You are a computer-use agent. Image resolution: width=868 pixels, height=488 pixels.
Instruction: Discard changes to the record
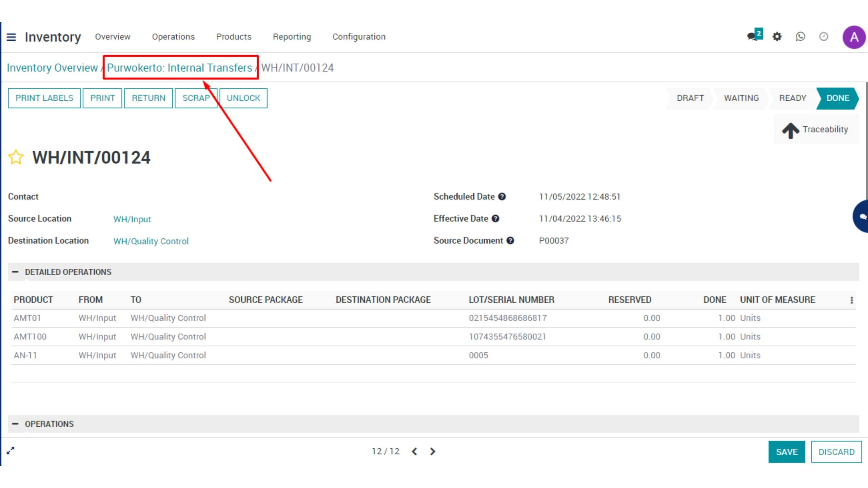836,452
